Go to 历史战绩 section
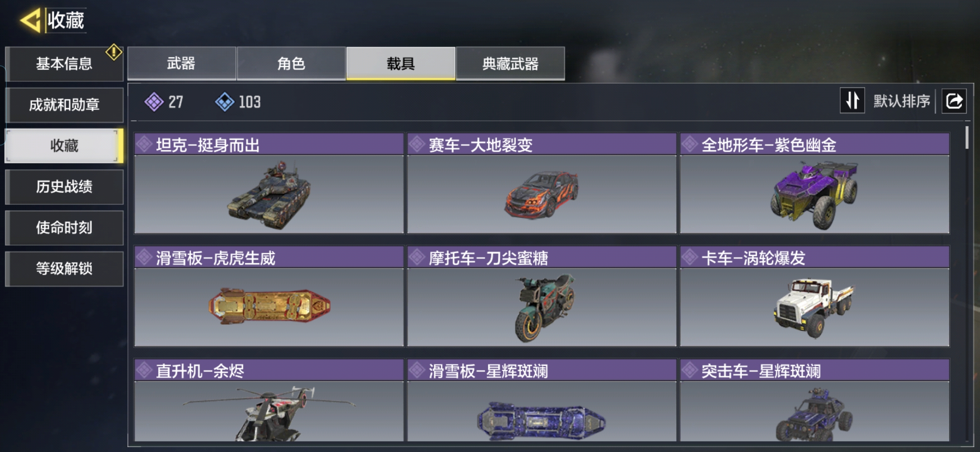 pyautogui.click(x=64, y=187)
